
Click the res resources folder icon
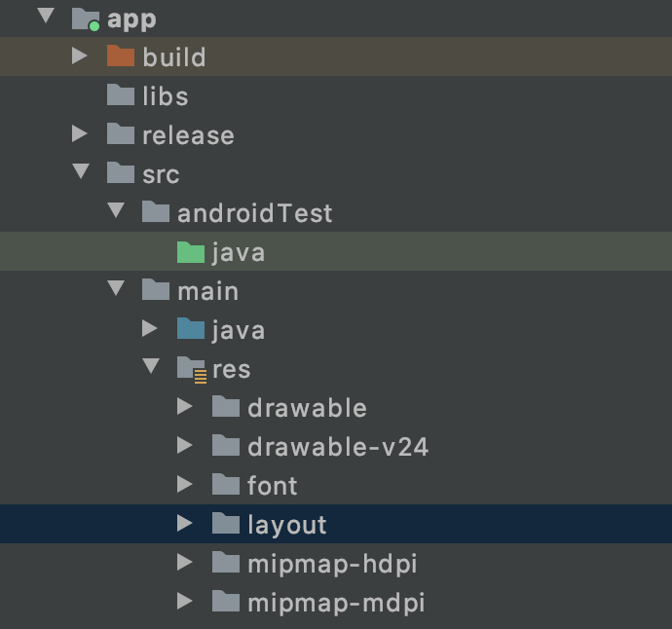click(x=192, y=369)
